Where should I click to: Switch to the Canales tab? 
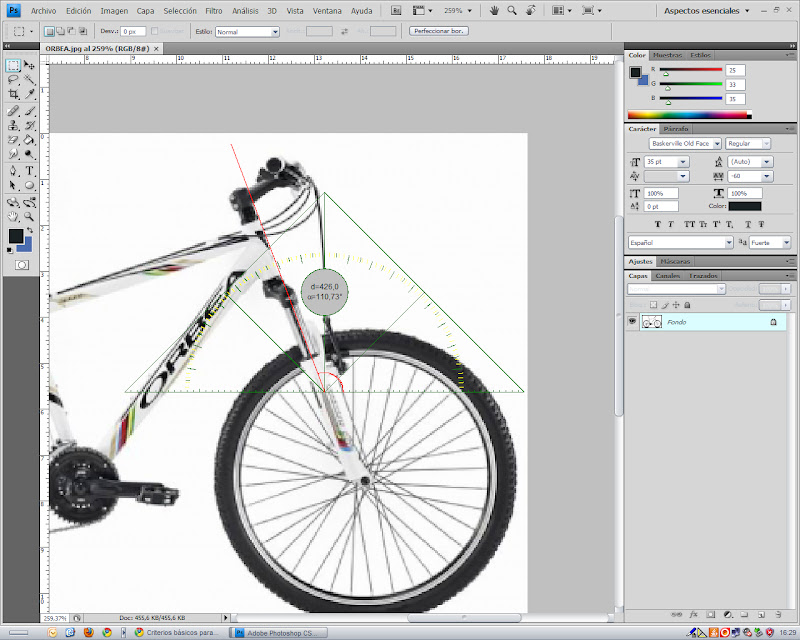pyautogui.click(x=667, y=275)
